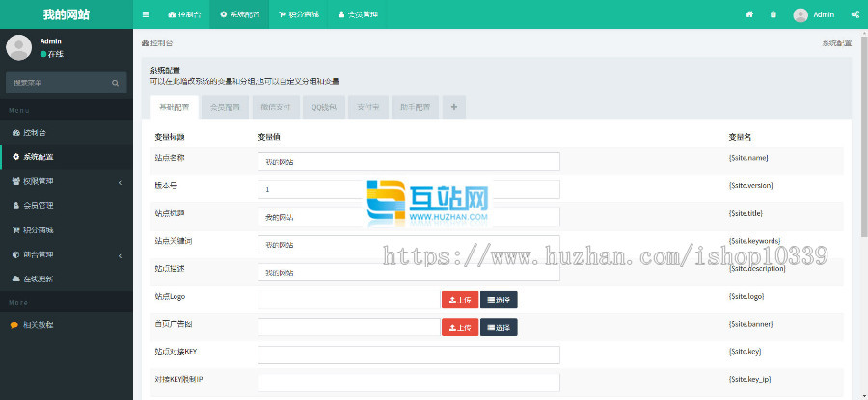The width and height of the screenshot is (868, 400).
Task: Open 积分商城 in the sidebar menu
Action: click(67, 230)
